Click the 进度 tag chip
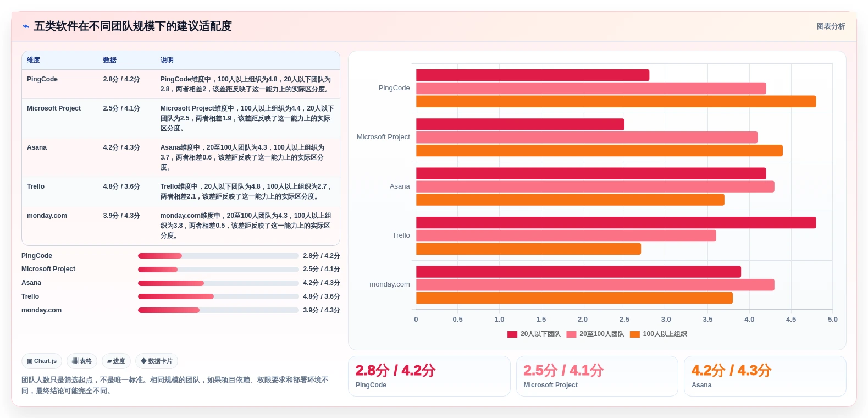 (x=116, y=361)
